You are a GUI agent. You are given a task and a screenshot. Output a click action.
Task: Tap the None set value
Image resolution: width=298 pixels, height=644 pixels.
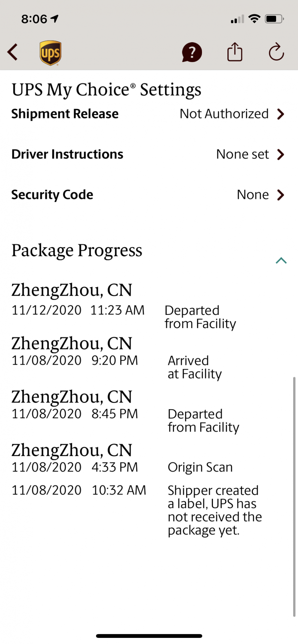point(242,155)
